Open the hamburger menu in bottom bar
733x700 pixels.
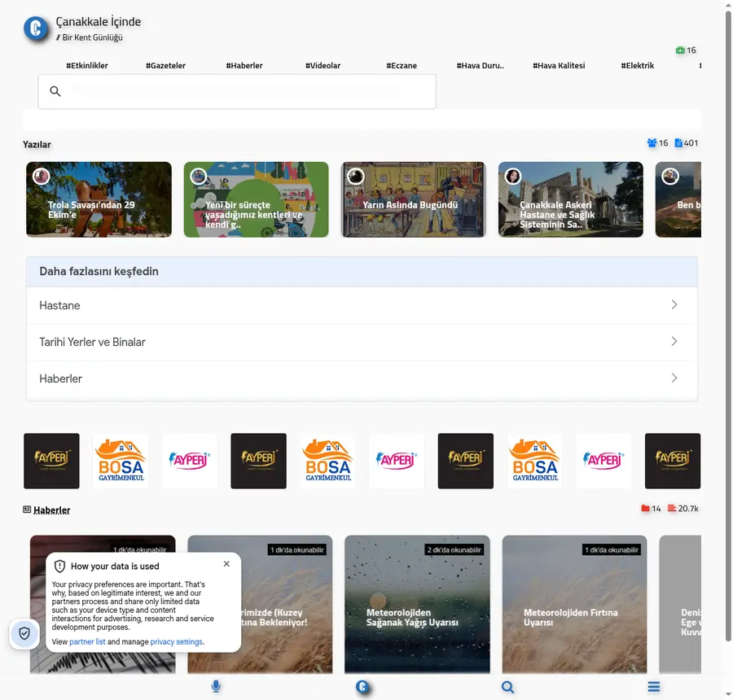pyautogui.click(x=654, y=686)
